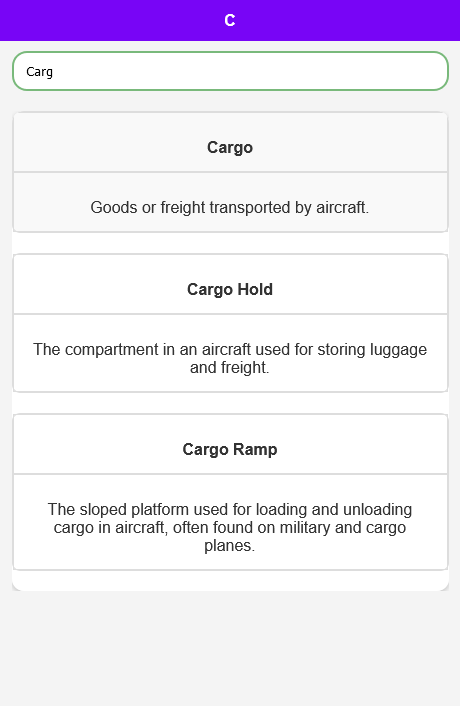Focus the search field containing "Carg"
This screenshot has width=460, height=706.
click(230, 71)
